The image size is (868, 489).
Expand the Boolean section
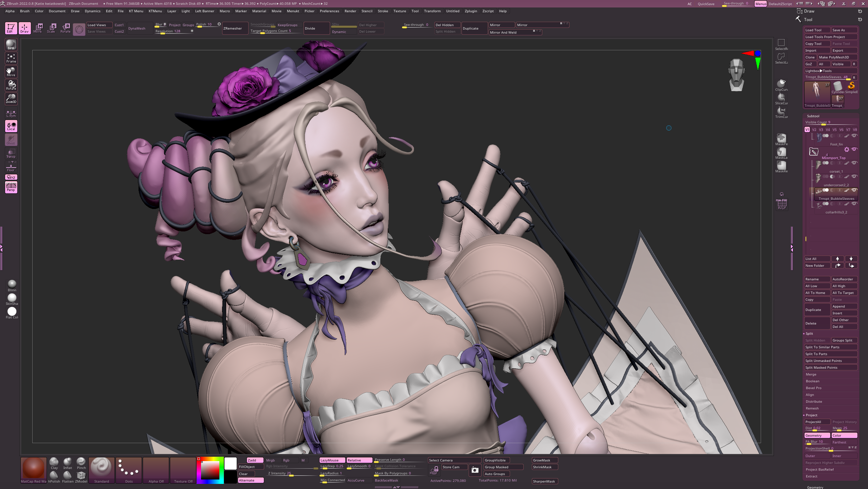point(812,381)
